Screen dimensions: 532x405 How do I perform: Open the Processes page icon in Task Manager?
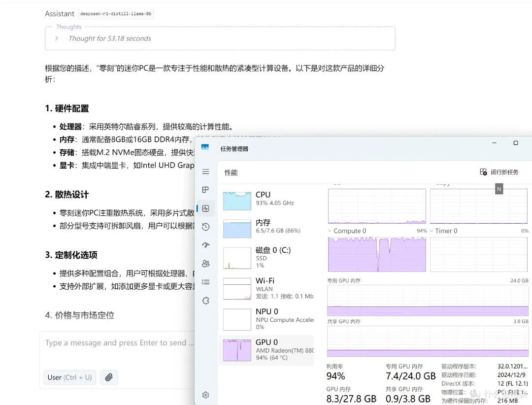point(205,190)
